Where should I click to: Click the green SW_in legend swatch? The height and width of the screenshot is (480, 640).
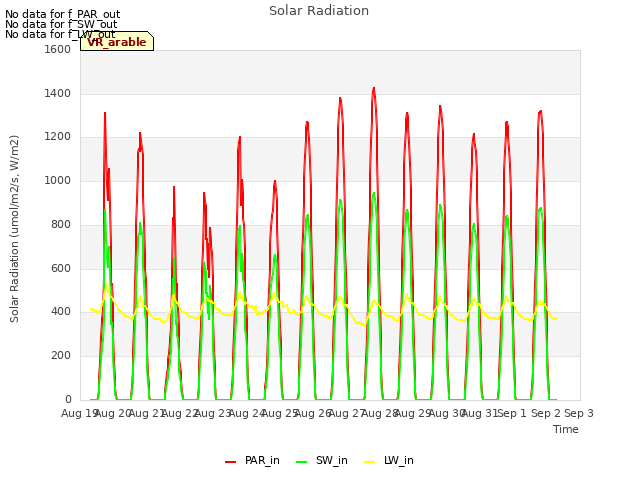tap(301, 461)
